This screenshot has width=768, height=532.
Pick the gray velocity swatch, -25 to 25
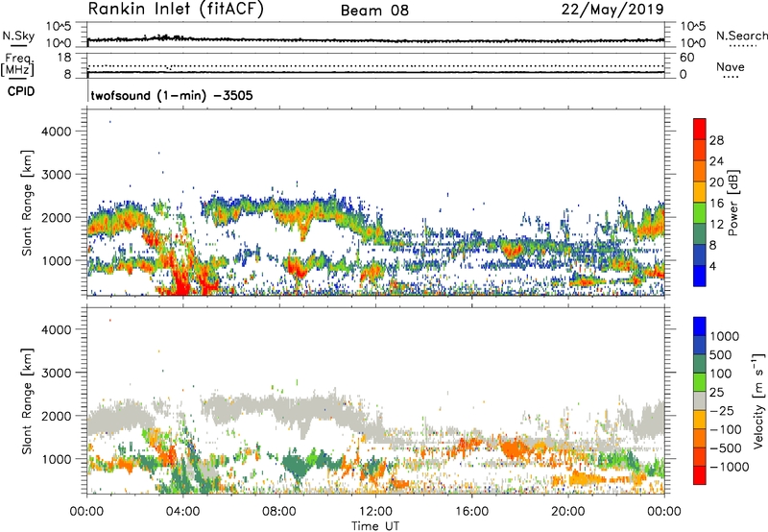coord(700,400)
